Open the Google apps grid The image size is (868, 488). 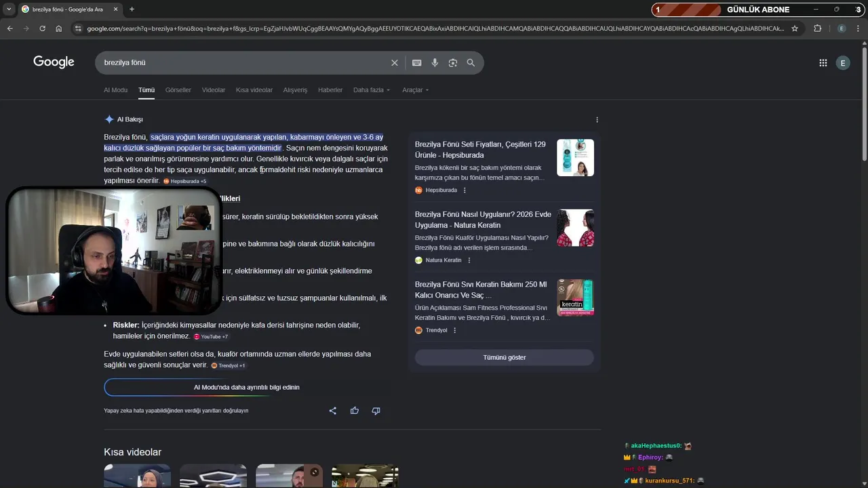823,63
